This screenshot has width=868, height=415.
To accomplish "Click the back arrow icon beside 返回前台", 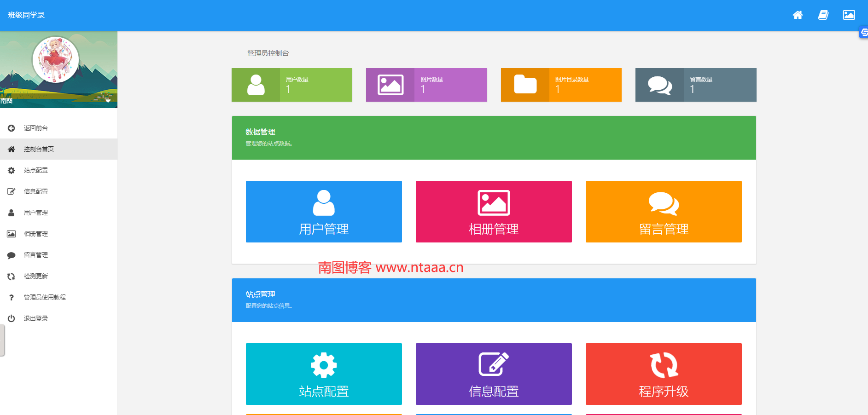I will tap(12, 128).
